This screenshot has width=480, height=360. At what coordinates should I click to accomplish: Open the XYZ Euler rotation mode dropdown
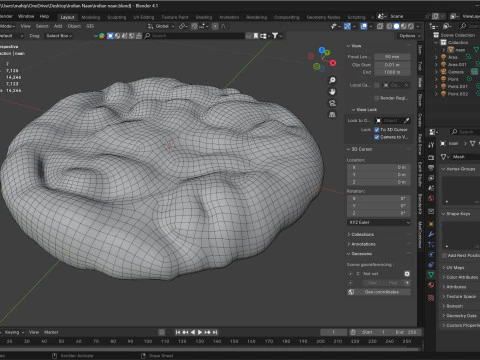point(379,222)
